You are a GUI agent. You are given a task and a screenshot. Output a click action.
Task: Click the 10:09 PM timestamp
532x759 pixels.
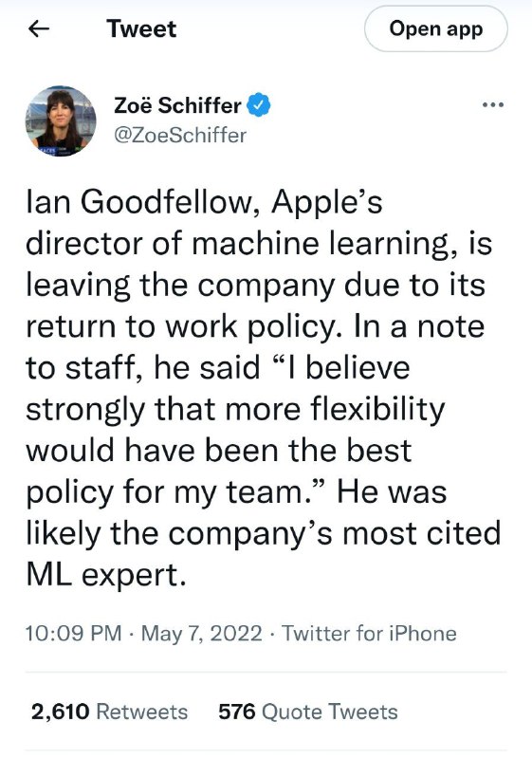[73, 633]
